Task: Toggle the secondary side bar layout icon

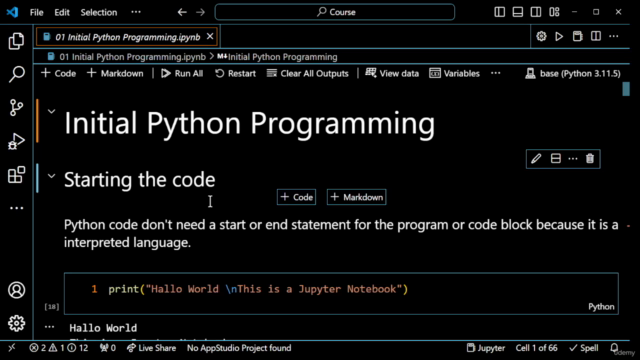Action: [536, 12]
